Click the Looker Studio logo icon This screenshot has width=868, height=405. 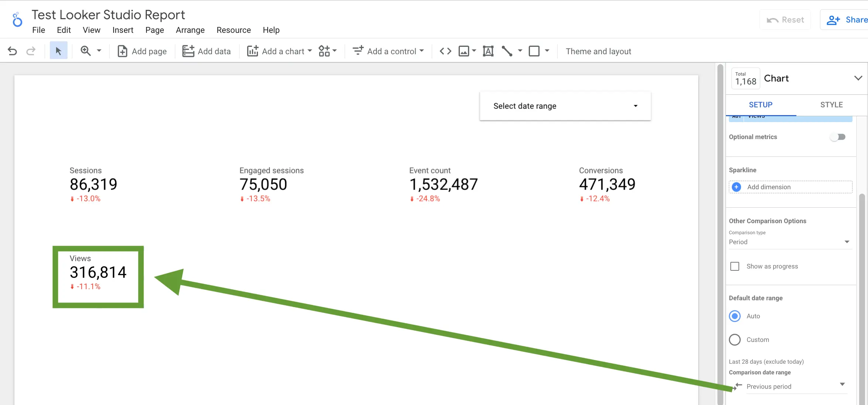(17, 20)
